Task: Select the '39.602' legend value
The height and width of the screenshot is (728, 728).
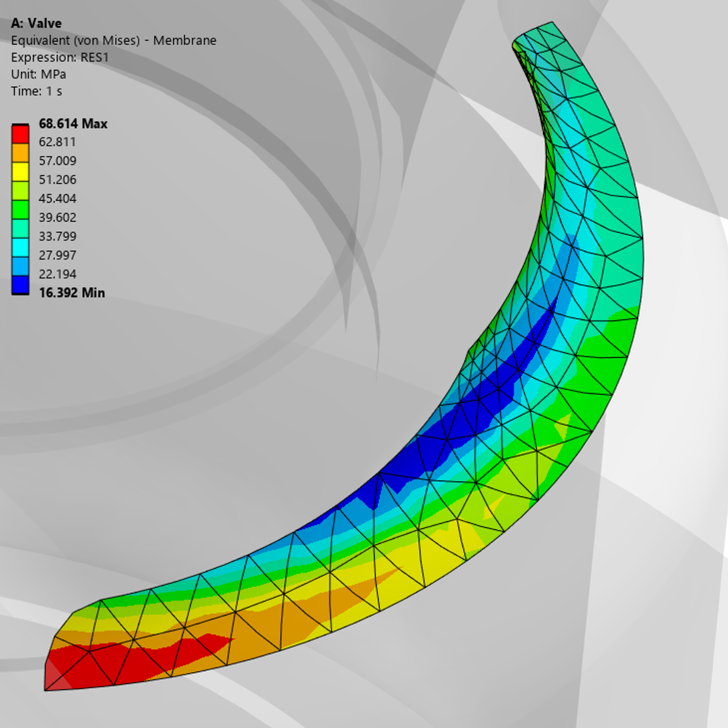Action: [57, 217]
